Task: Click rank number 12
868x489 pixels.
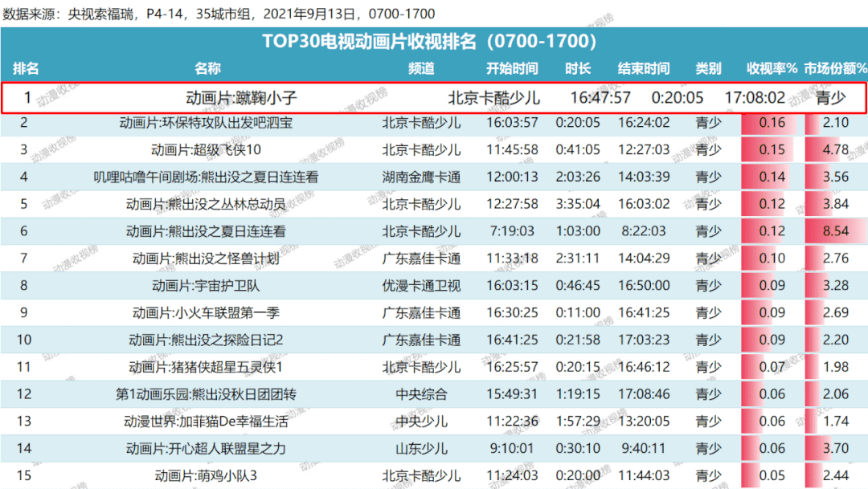Action: click(x=24, y=394)
